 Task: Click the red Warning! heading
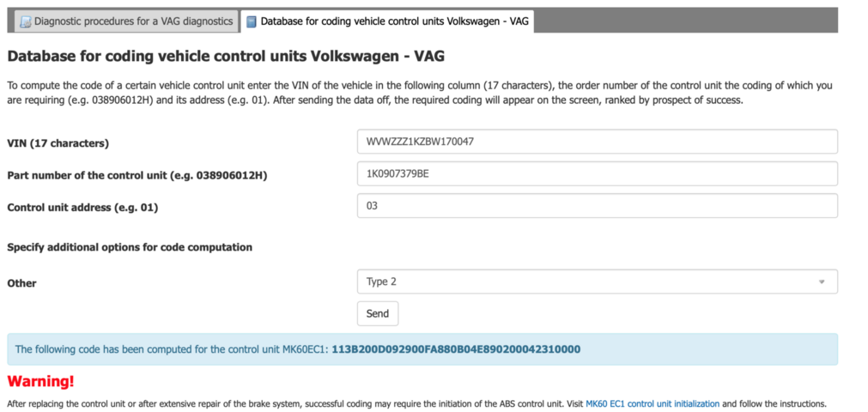[x=41, y=380]
